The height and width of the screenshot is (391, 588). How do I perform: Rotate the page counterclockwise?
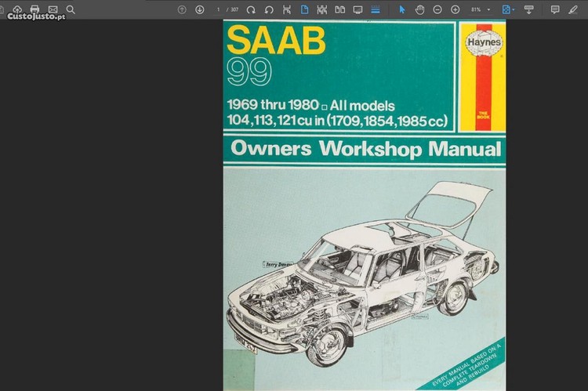click(269, 9)
